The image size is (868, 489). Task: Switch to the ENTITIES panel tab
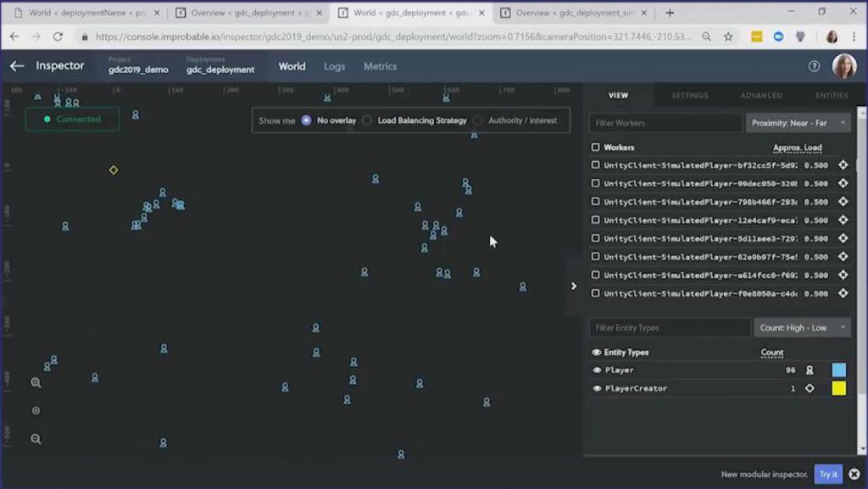pos(832,95)
